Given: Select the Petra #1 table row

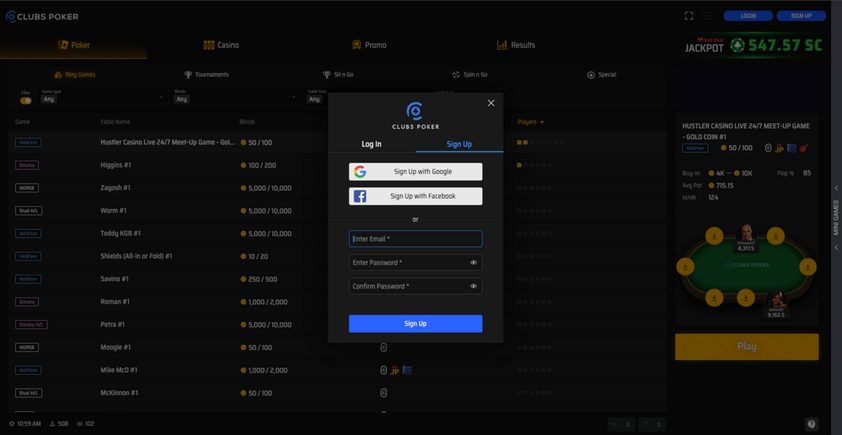Looking at the screenshot, I should tap(337, 325).
